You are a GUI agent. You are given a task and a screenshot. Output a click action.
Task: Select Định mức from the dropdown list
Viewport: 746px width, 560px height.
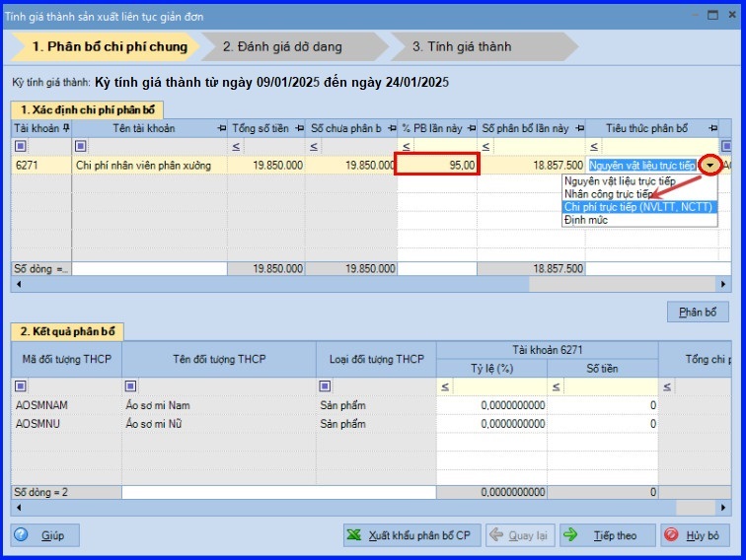[x=585, y=220]
